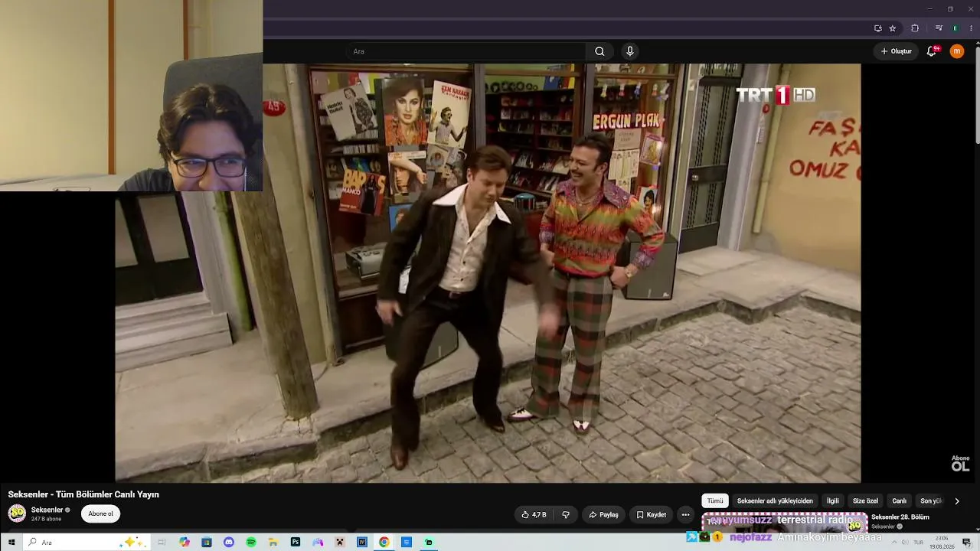Viewport: 980px width, 551px height.
Task: Open the media controls icon in Chrome toolbar
Action: click(939, 28)
